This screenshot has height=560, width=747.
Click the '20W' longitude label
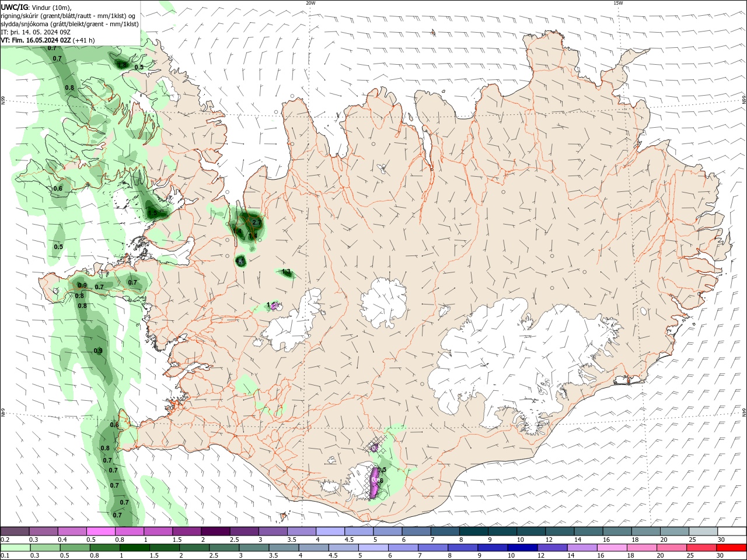(x=310, y=3)
